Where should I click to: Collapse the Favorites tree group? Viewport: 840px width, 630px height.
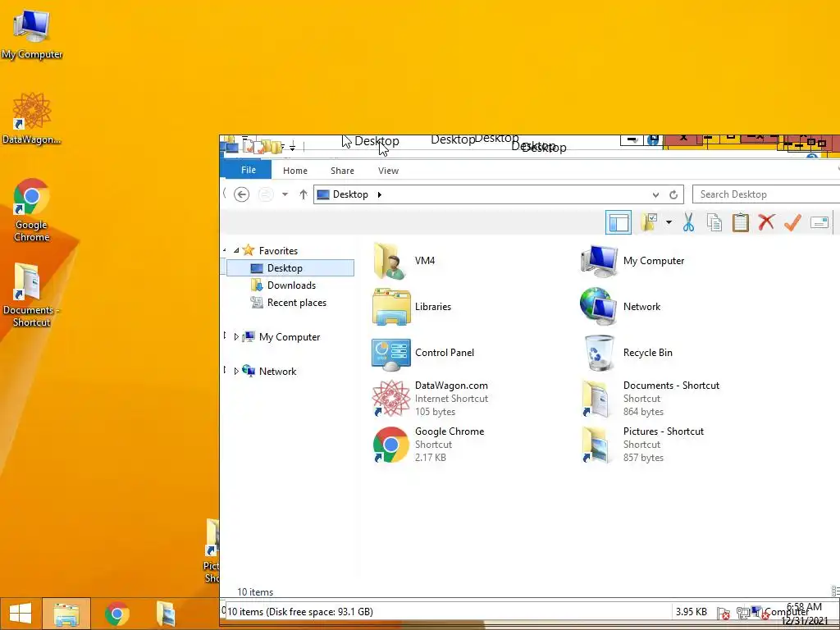pyautogui.click(x=236, y=251)
